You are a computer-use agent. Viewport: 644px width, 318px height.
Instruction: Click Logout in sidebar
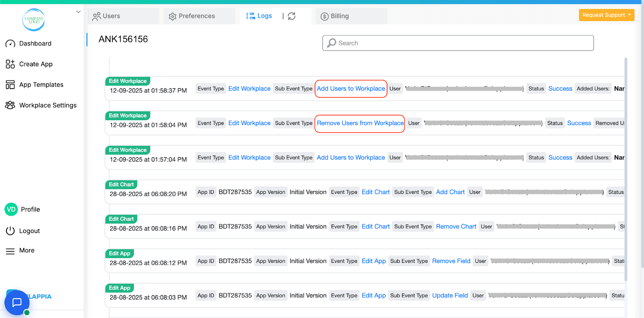pyautogui.click(x=29, y=231)
